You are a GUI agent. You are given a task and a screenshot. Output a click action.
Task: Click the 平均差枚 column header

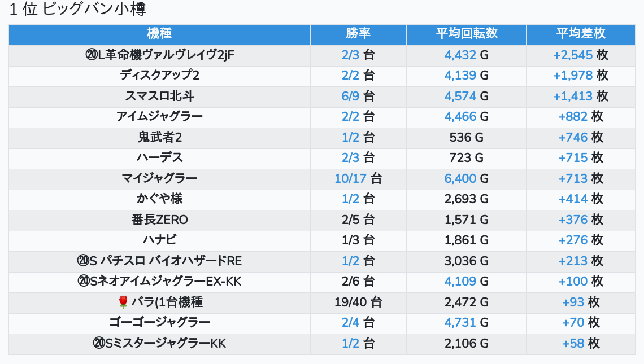pos(580,33)
